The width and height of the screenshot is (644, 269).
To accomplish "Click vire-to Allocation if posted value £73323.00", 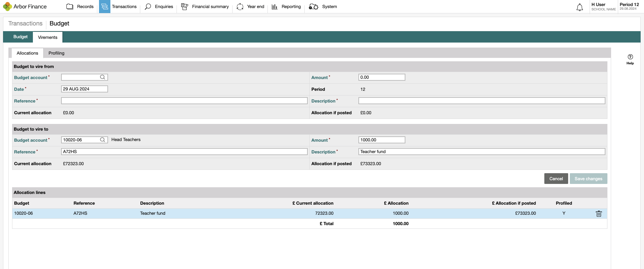I will (x=370, y=164).
